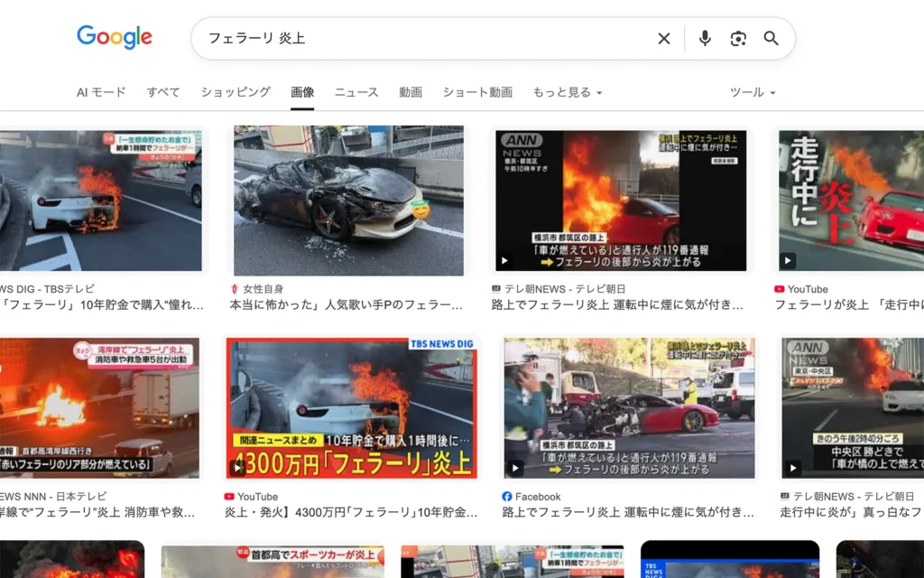Click the 女性自身 source icon

tap(234, 289)
